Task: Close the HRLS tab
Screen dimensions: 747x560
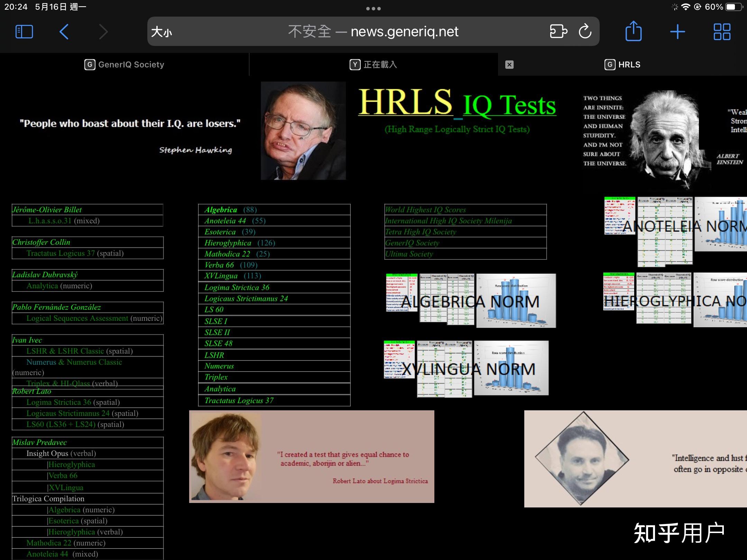Action: 509,65
